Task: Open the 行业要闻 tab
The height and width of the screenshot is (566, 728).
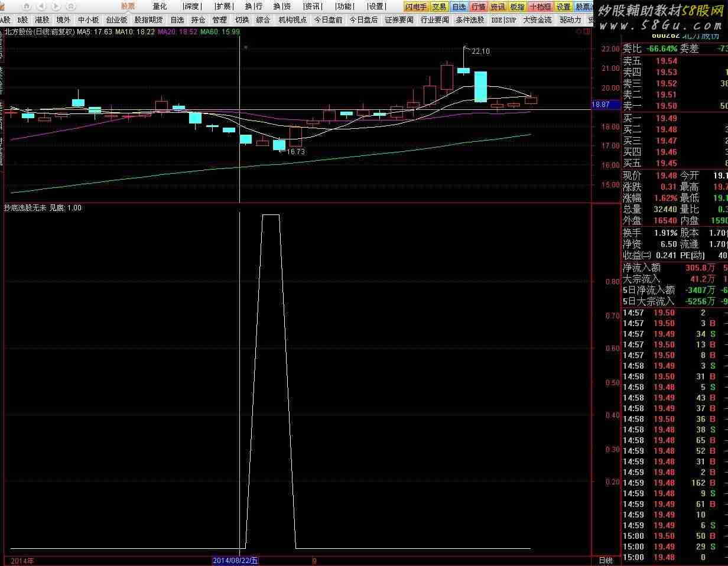Action: (435, 20)
